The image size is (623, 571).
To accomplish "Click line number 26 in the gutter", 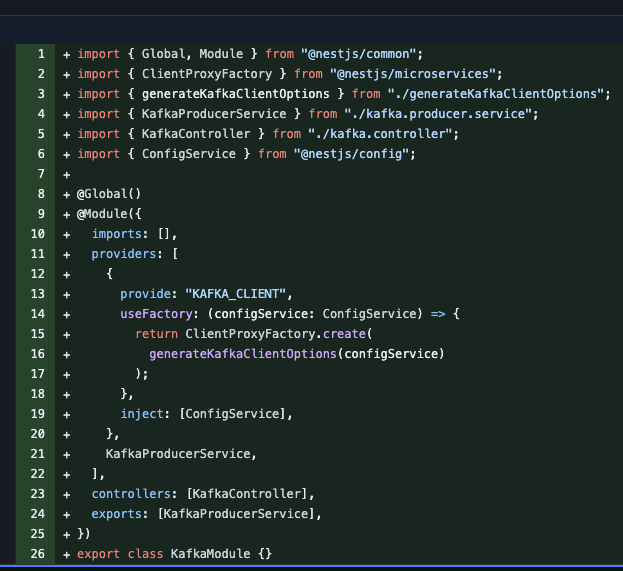I will (38, 554).
